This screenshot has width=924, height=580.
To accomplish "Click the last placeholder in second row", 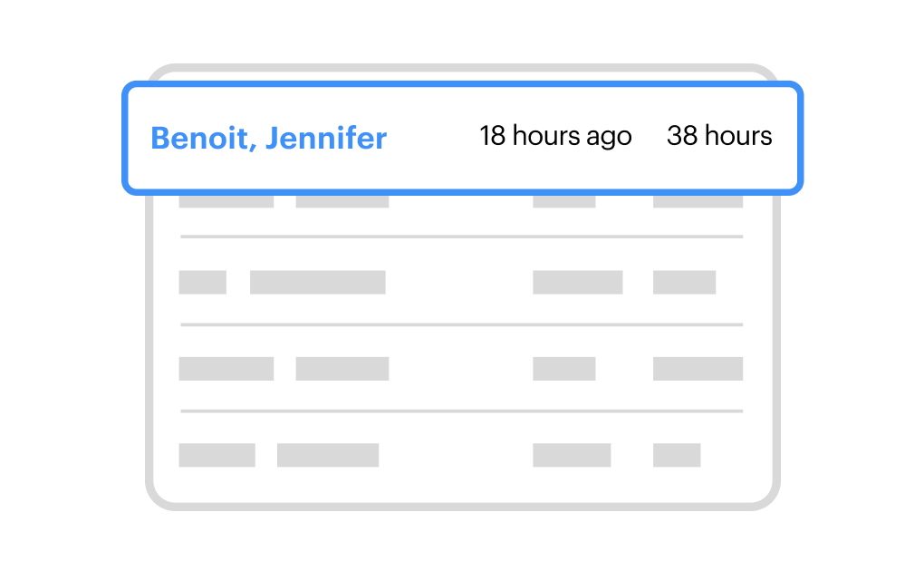I will pos(684,282).
